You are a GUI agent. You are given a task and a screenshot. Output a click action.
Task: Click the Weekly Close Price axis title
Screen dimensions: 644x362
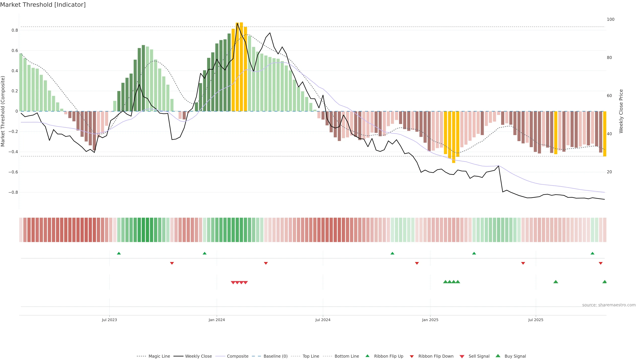coord(621,111)
